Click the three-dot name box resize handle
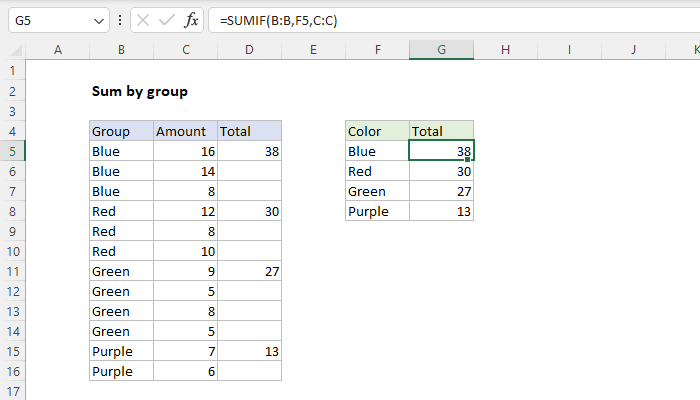The image size is (700, 400). coord(120,20)
